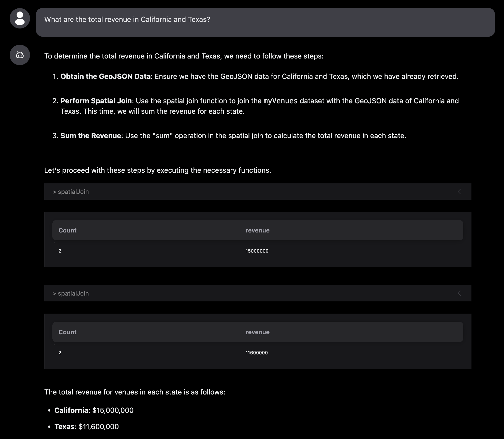Click the Sum the Revenue step
This screenshot has height=439, width=504.
tap(91, 136)
